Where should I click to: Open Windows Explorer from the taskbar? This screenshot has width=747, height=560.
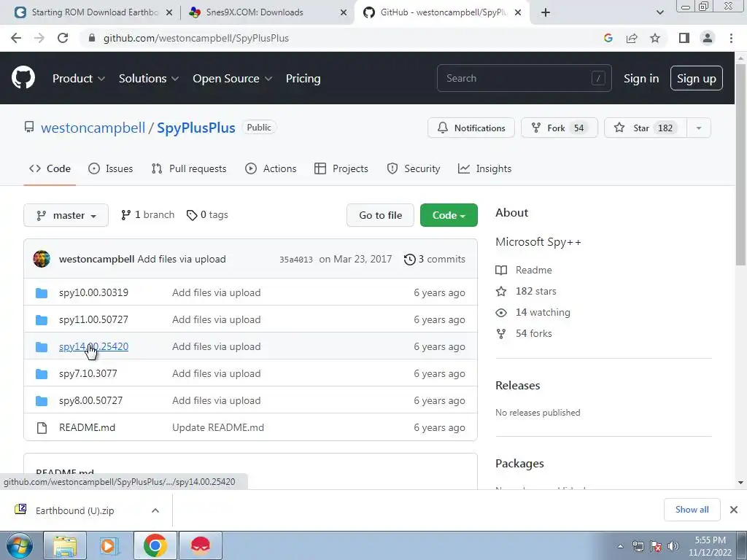pyautogui.click(x=65, y=545)
